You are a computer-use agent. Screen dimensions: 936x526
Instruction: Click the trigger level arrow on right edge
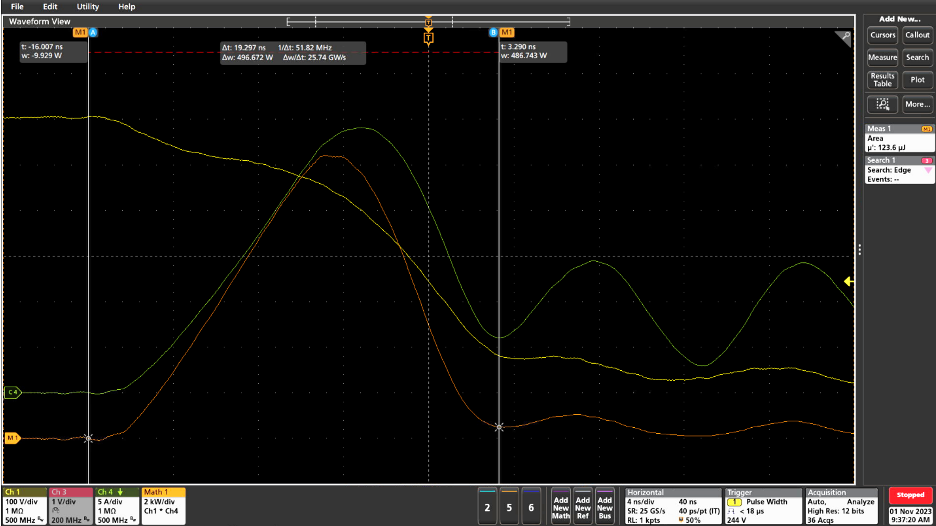[849, 282]
